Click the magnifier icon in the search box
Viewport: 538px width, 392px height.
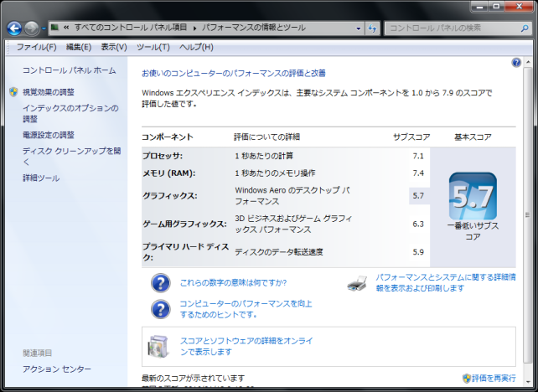pyautogui.click(x=521, y=28)
